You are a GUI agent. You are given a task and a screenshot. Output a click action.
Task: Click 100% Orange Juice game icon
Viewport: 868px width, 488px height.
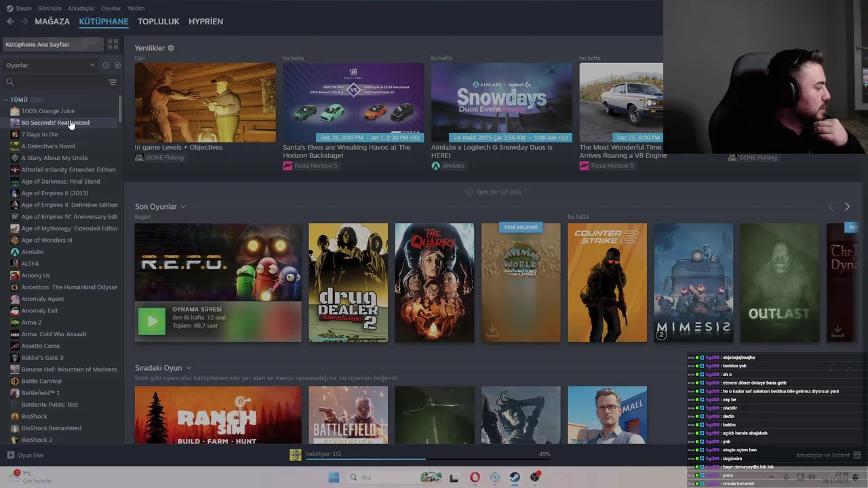tap(14, 111)
